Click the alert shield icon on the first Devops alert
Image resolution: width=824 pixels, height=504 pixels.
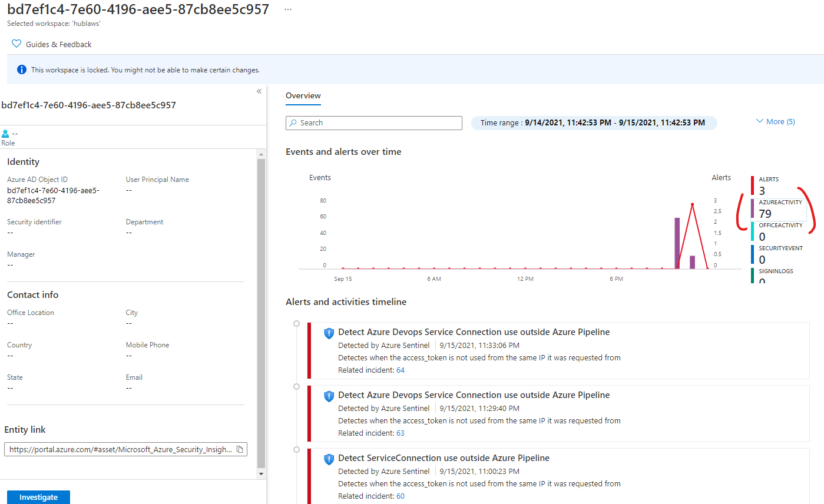[329, 333]
